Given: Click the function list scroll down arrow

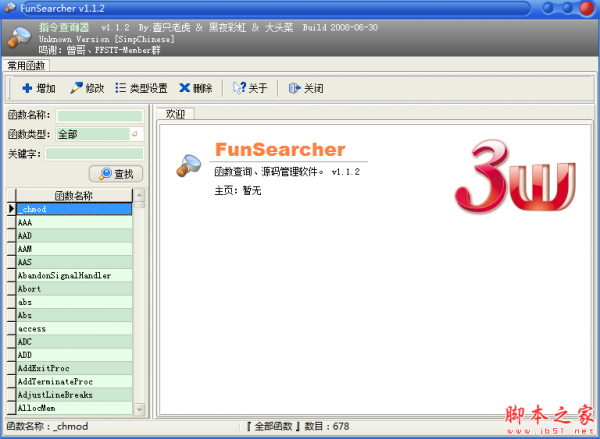Looking at the screenshot, I should tap(139, 410).
